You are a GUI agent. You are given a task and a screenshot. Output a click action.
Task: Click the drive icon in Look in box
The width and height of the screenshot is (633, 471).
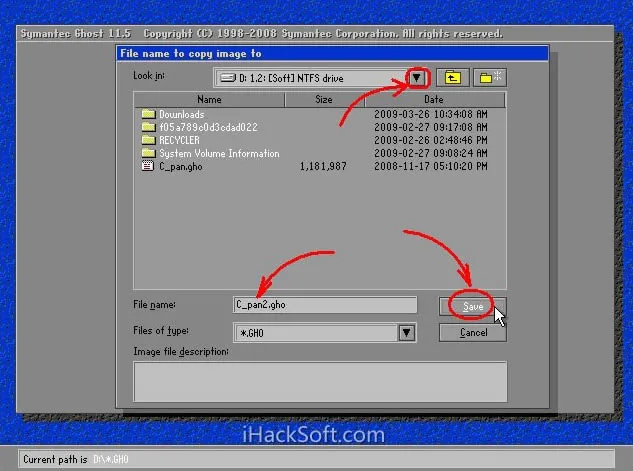228,78
